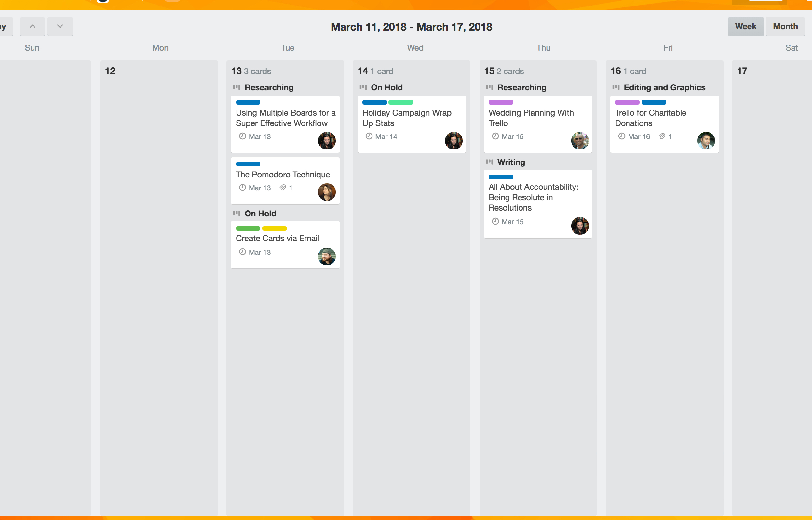Click the attachment icon on 'The Pomodoro Technique' card
The image size is (812, 520).
(x=282, y=188)
